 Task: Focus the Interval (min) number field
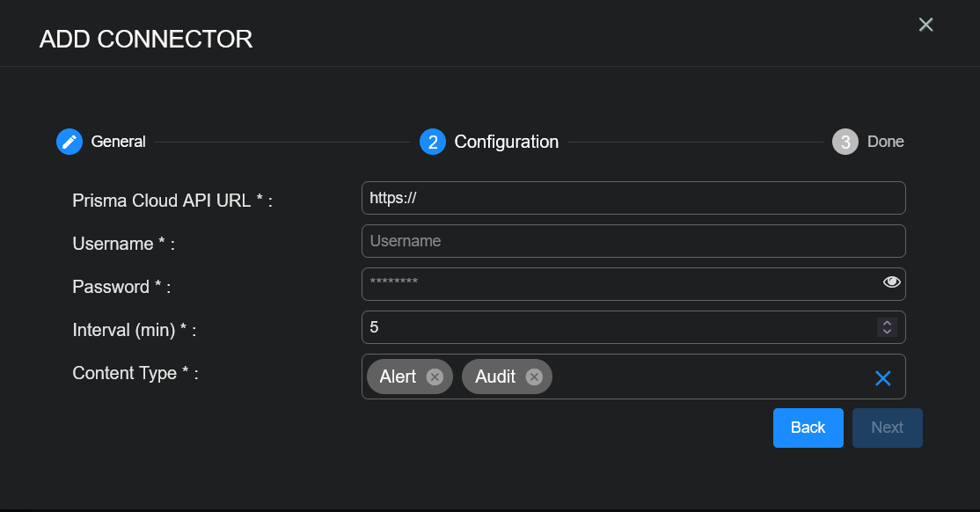616,327
